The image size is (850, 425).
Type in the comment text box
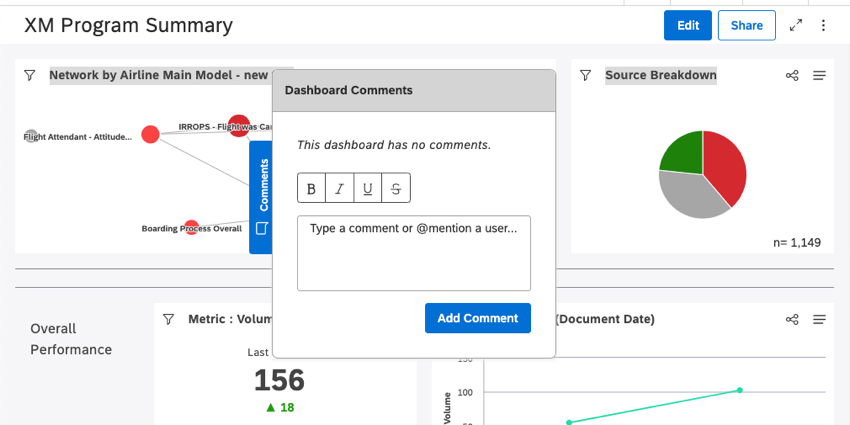pos(413,253)
